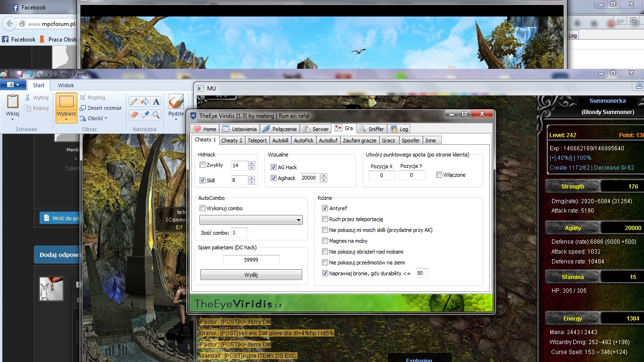Open the Log tab in TheEye
The height and width of the screenshot is (362, 644).
point(399,129)
